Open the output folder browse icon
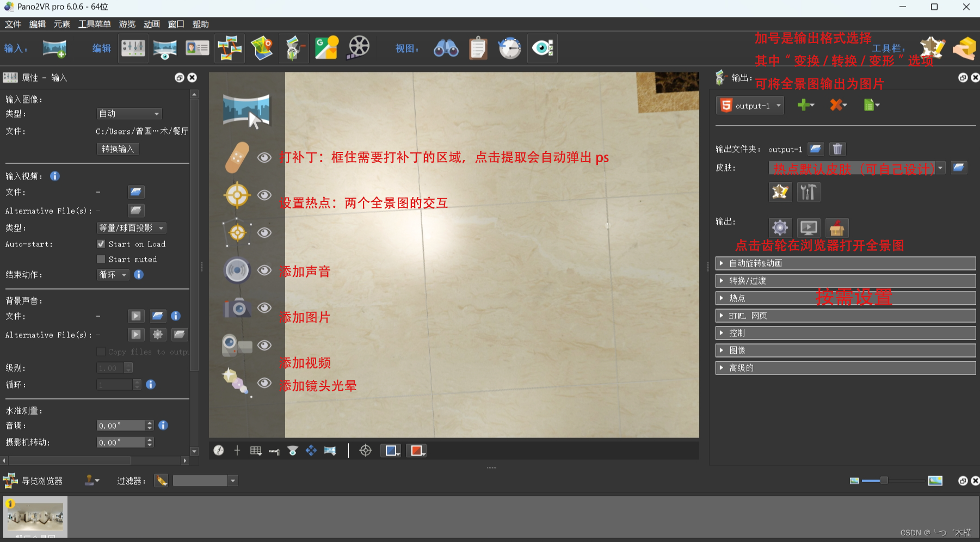 815,149
